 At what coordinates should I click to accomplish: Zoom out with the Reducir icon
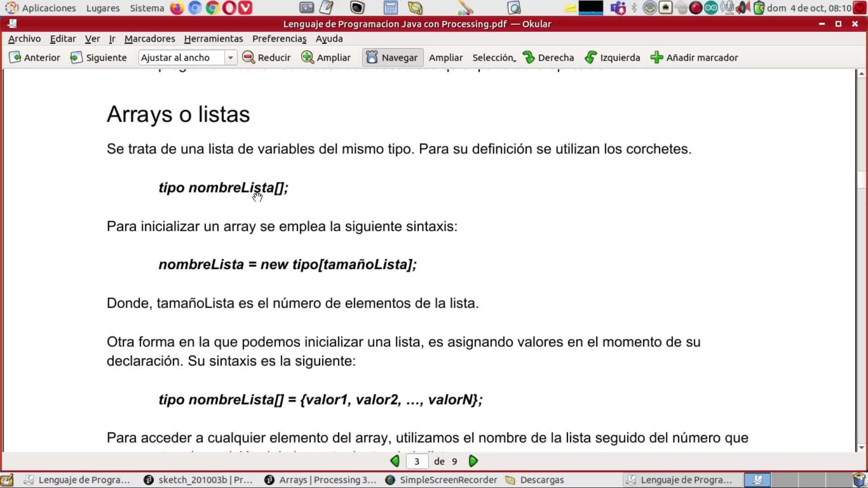coord(248,57)
